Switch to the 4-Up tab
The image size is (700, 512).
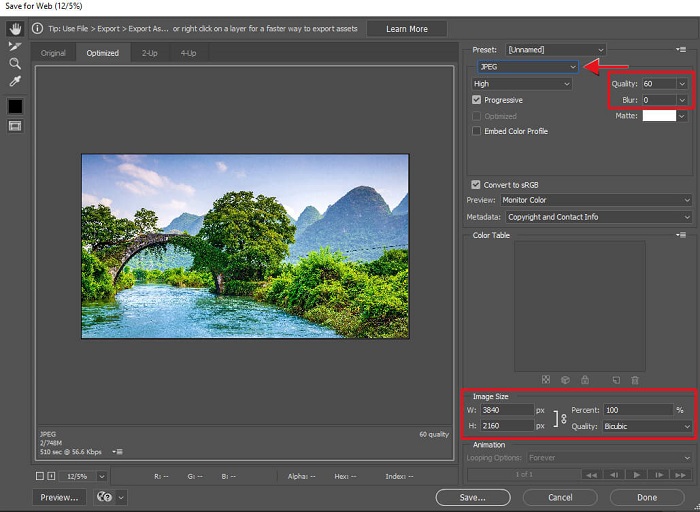[188, 53]
